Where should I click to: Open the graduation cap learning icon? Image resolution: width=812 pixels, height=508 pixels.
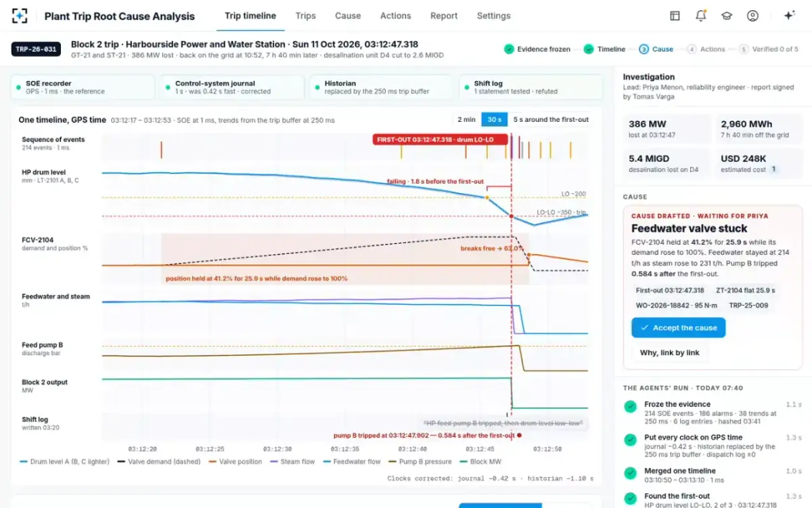tap(727, 16)
